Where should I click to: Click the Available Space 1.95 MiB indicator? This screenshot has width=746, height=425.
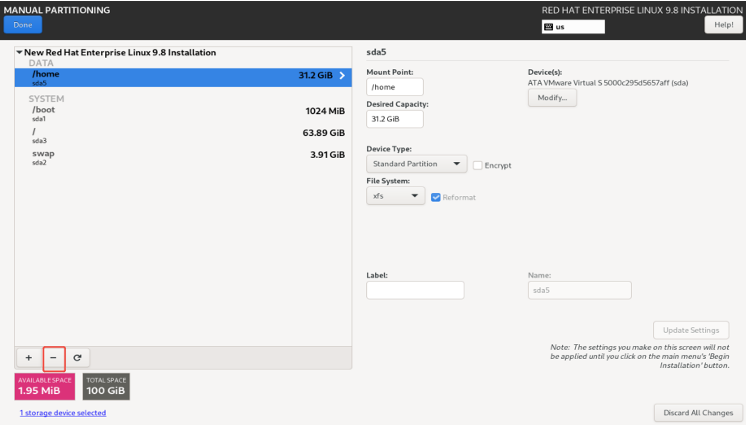[x=45, y=386]
